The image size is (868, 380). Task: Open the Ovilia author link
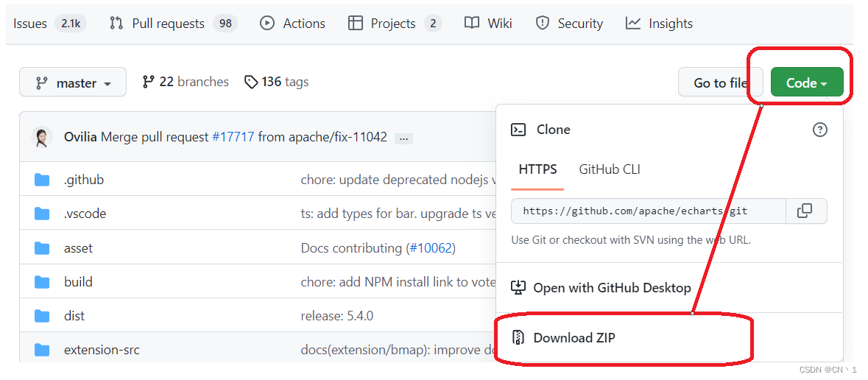(x=81, y=137)
